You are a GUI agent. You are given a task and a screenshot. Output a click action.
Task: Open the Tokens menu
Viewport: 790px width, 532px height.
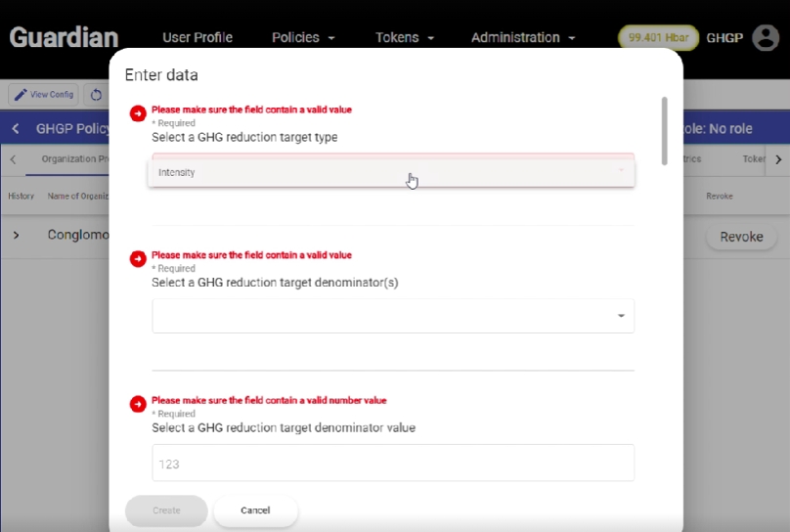(404, 38)
